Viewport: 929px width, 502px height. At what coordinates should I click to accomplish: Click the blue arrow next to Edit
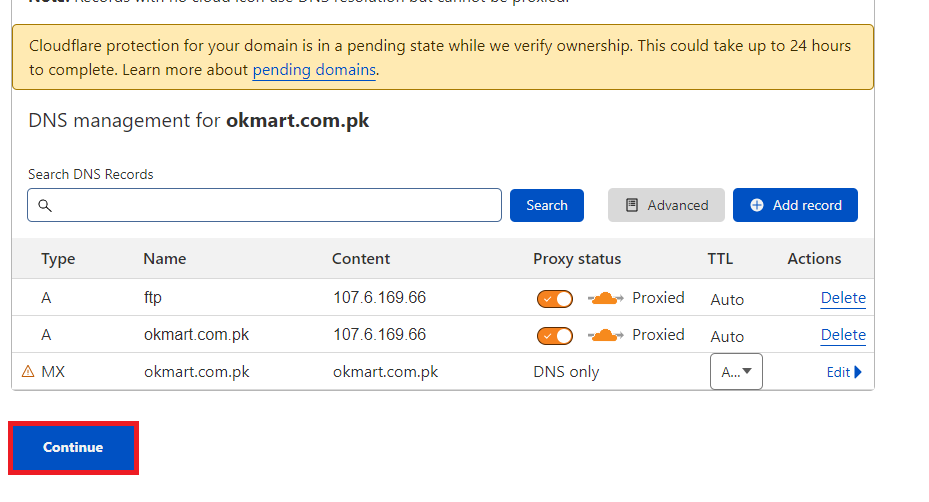pyautogui.click(x=858, y=372)
